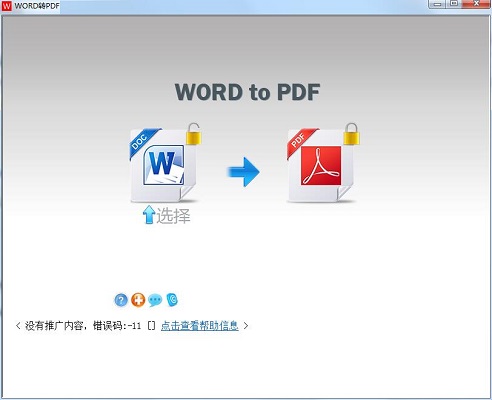
Task: Click the padlock on the DOC file
Action: [194, 134]
